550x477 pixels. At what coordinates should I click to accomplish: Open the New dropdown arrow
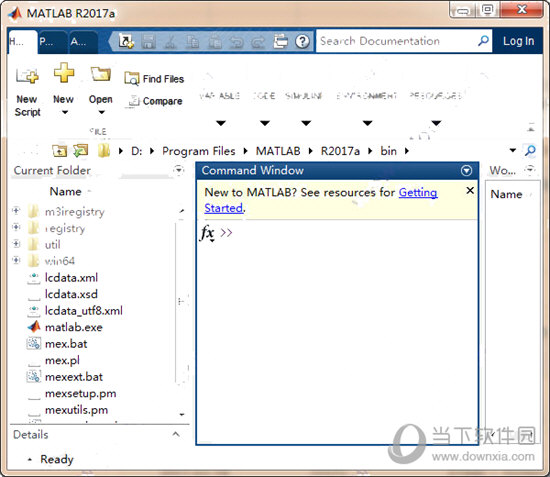[x=65, y=113]
